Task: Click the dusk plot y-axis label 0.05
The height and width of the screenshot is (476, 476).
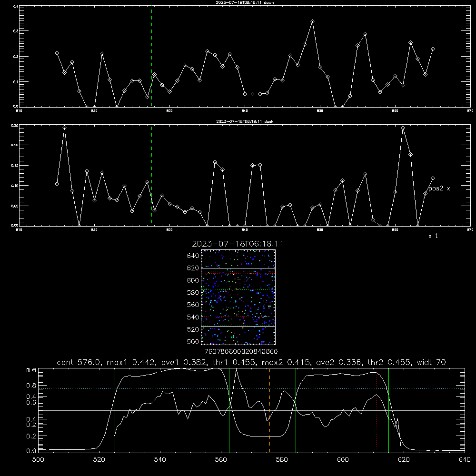Action: coord(15,206)
